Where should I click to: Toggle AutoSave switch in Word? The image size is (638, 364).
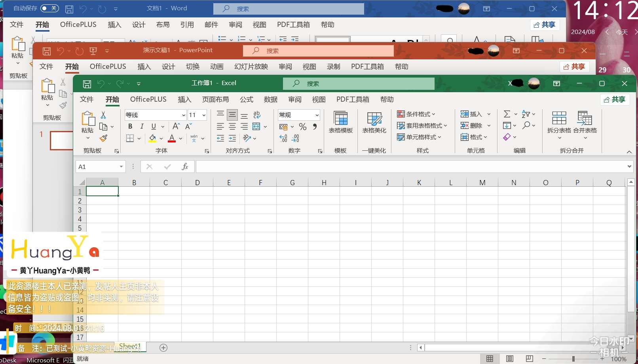tap(49, 8)
